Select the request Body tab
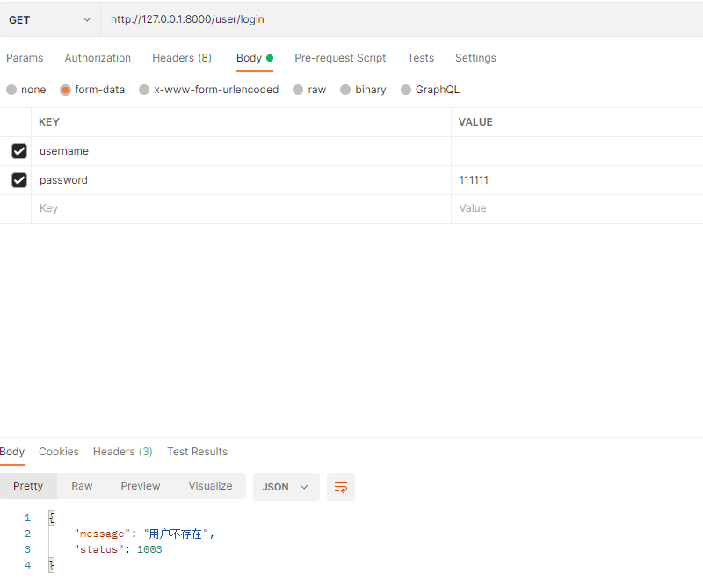The width and height of the screenshot is (703, 588). [254, 58]
